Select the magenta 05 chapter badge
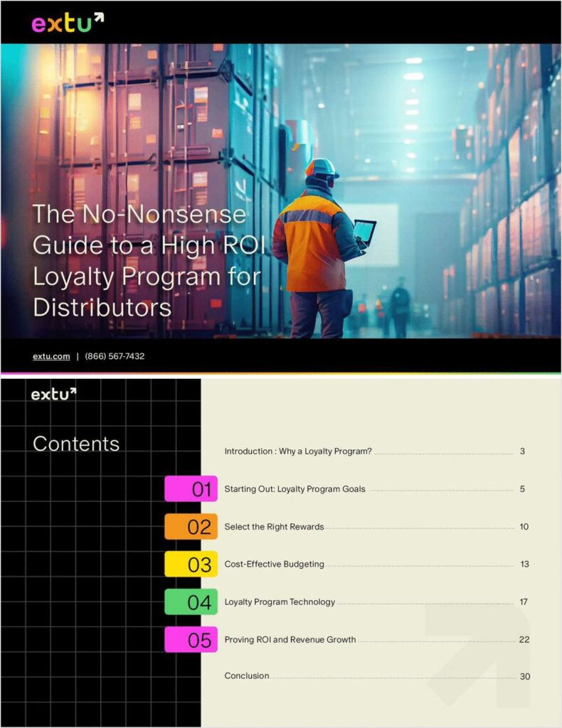This screenshot has height=728, width=562. coord(191,640)
